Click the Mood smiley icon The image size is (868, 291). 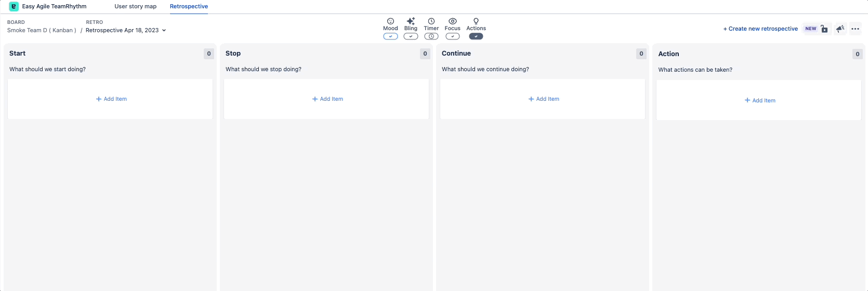(390, 21)
